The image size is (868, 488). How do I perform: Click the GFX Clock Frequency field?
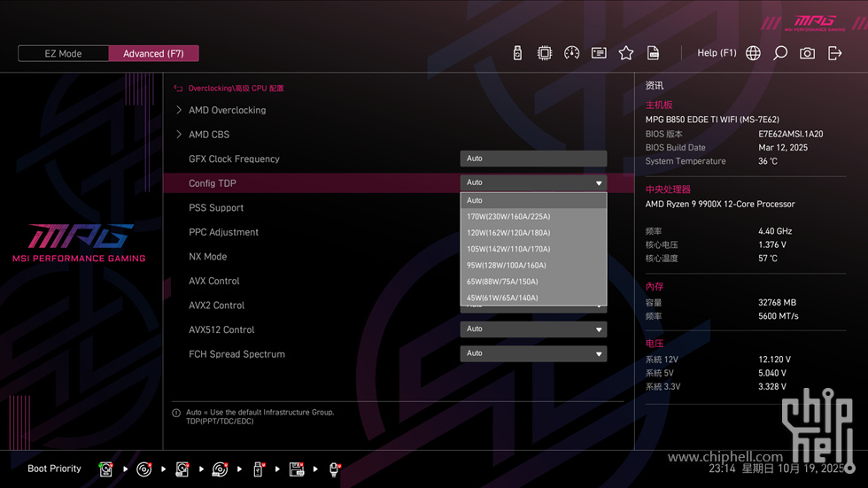coord(533,159)
